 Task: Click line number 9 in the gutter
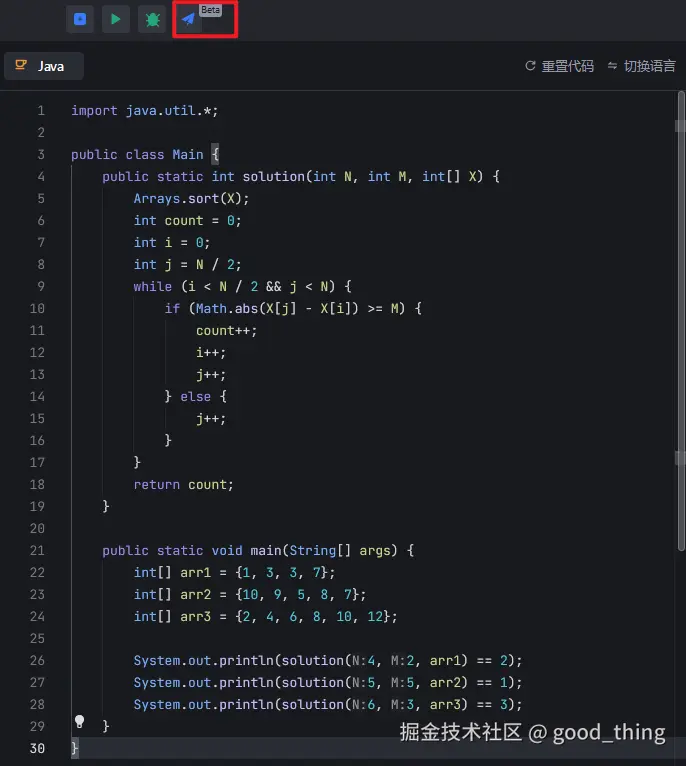[x=41, y=286]
